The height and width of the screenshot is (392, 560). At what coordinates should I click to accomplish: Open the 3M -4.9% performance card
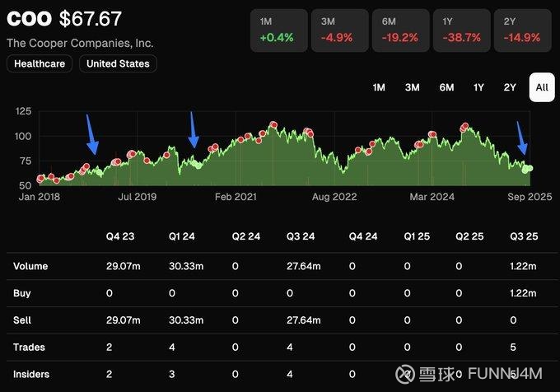(x=339, y=30)
